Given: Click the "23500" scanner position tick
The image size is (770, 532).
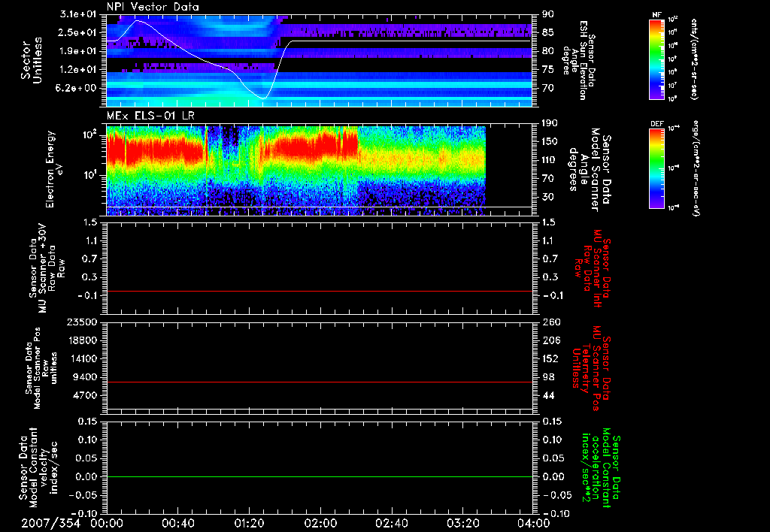Looking at the screenshot, I should pyautogui.click(x=83, y=322).
